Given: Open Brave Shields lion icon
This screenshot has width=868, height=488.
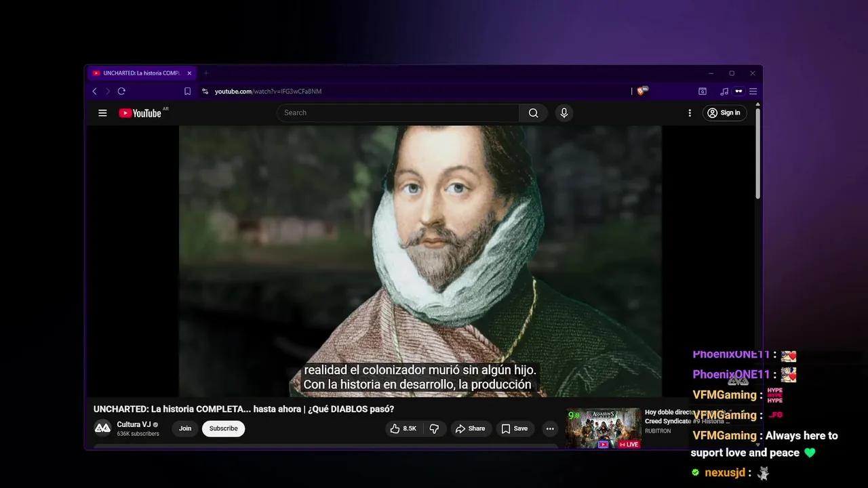Looking at the screenshot, I should pyautogui.click(x=642, y=91).
